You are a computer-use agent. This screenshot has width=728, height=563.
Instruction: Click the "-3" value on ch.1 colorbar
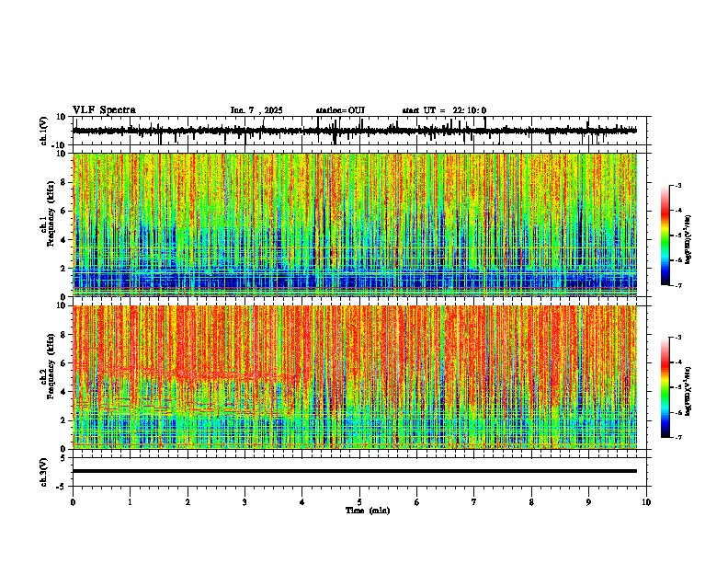(x=677, y=185)
